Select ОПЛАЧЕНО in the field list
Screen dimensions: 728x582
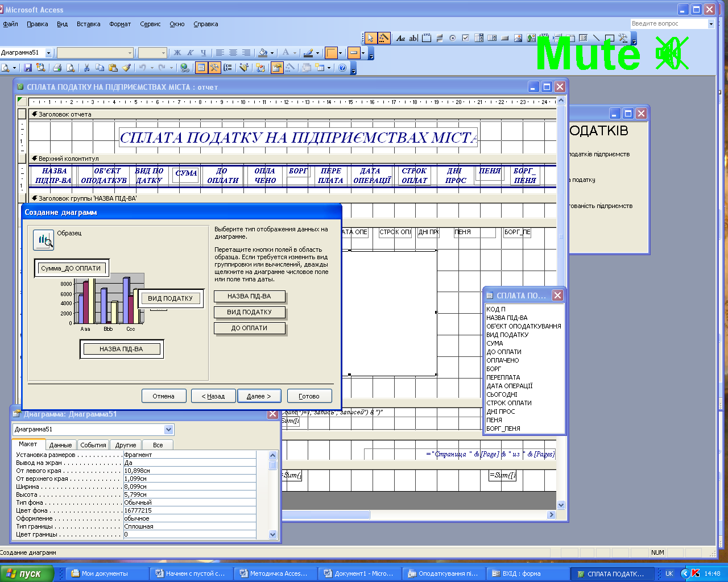coord(503,360)
